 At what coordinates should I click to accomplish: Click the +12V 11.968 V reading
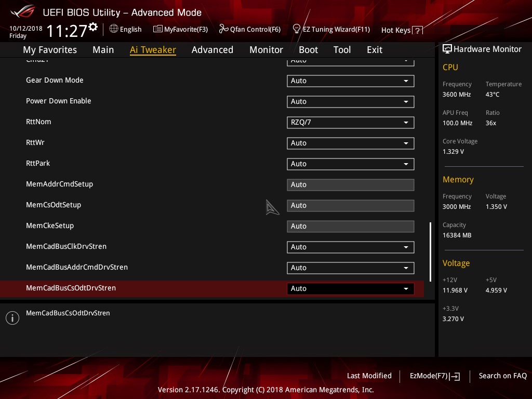455,290
